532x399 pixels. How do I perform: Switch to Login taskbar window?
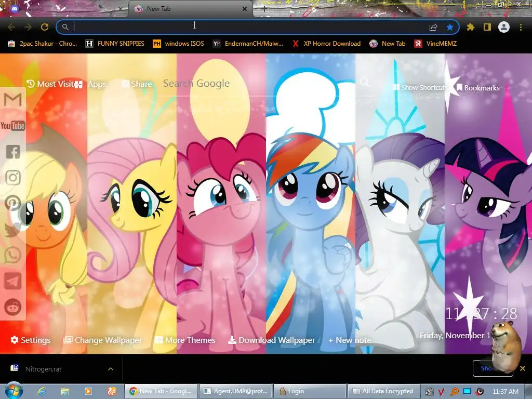pos(310,391)
